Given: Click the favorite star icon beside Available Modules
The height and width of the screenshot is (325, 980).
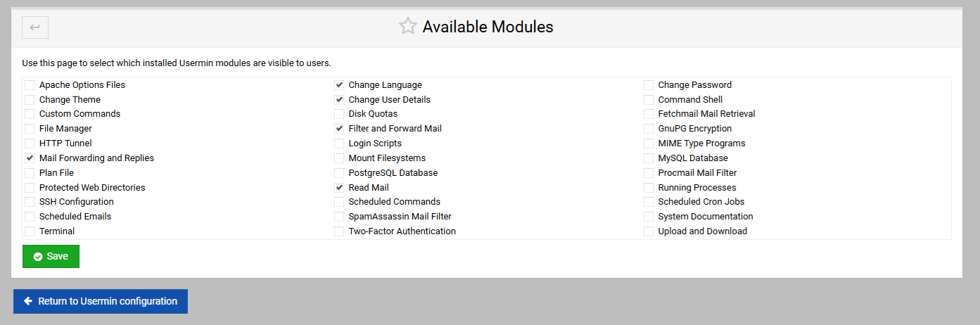Looking at the screenshot, I should (408, 27).
